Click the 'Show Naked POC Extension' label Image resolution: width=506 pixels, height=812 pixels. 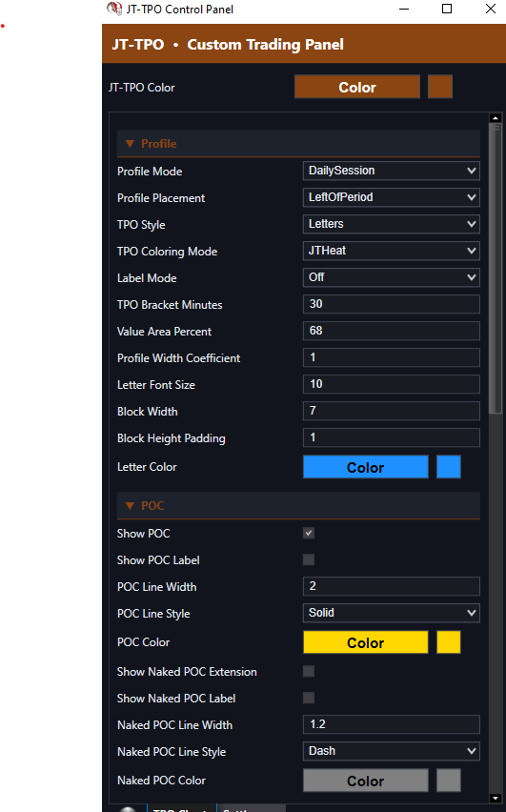coord(187,672)
